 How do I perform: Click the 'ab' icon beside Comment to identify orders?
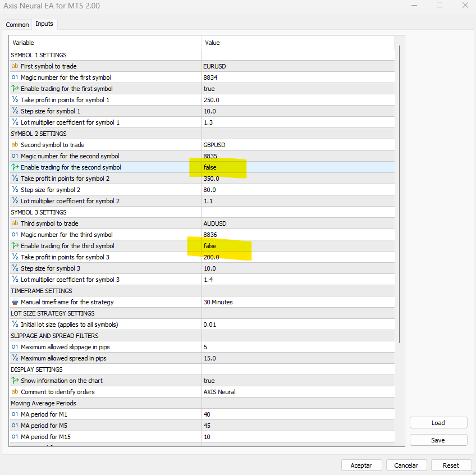click(15, 392)
